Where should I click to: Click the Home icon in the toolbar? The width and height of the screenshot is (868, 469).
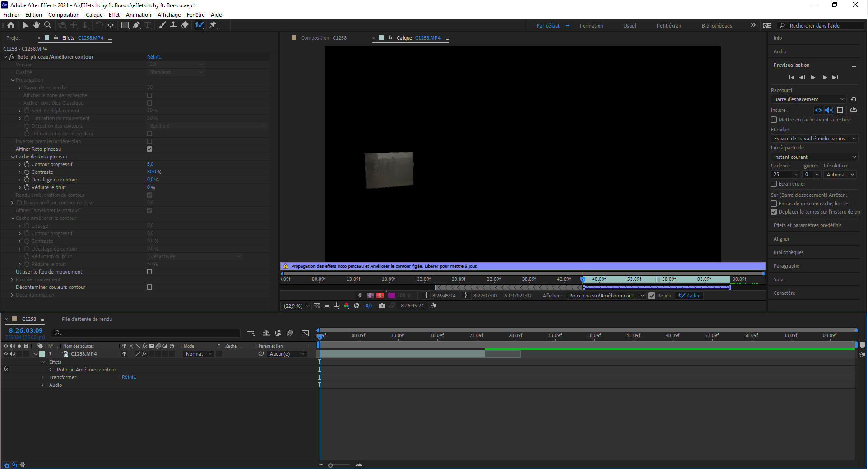pyautogui.click(x=11, y=25)
